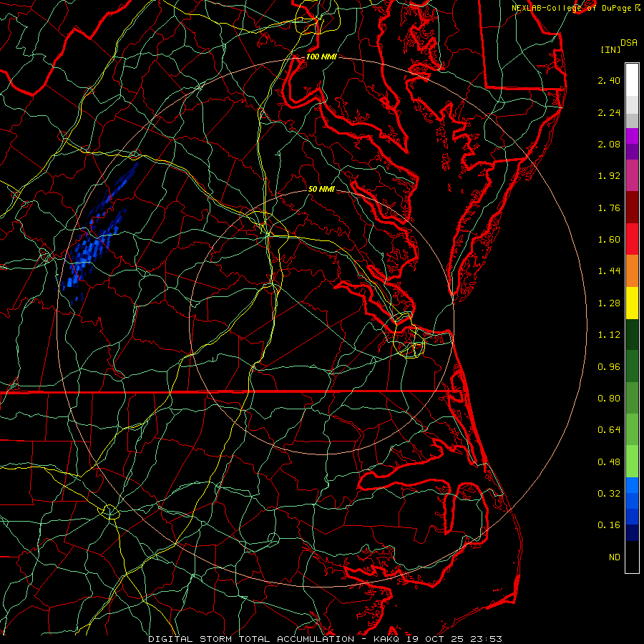644x644 pixels.
Task: Pick the yellow legend swatch near 1.28
Action: pyautogui.click(x=632, y=303)
